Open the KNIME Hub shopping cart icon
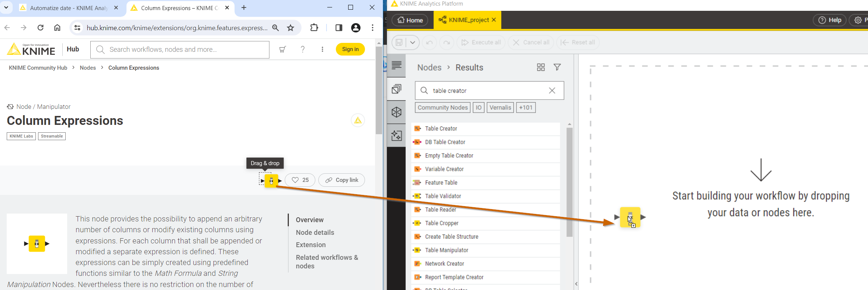 283,49
